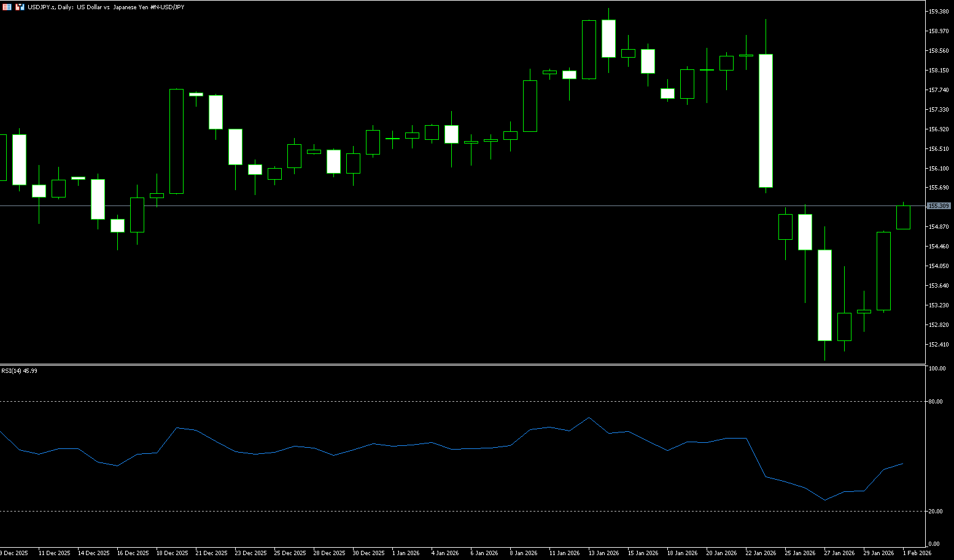Click the 18 Dec 2025 date label
The image size is (954, 560).
click(x=172, y=553)
